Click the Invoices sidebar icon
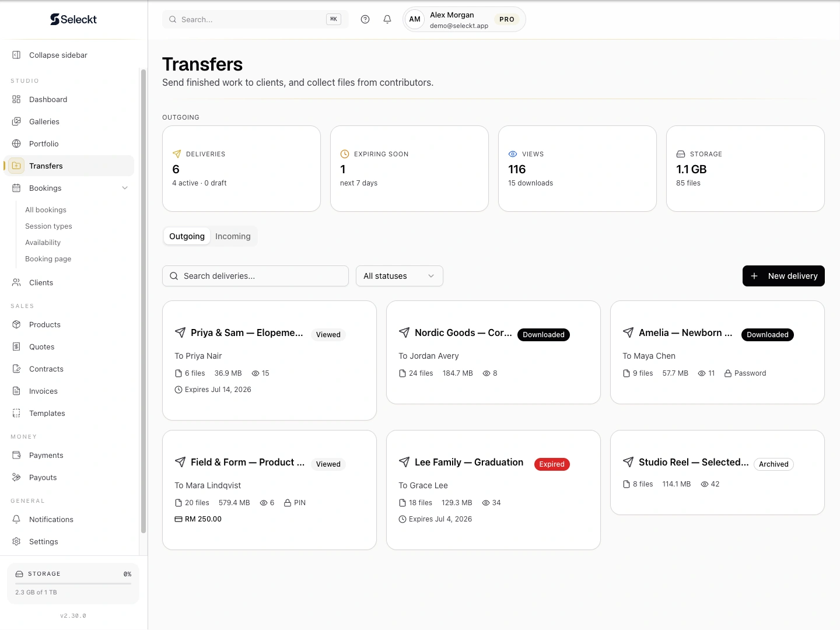Image resolution: width=840 pixels, height=630 pixels. click(x=16, y=391)
